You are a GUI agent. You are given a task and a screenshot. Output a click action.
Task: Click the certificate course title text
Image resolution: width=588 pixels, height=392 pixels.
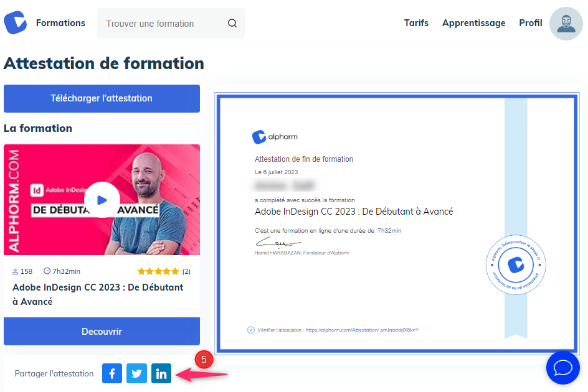click(x=354, y=212)
